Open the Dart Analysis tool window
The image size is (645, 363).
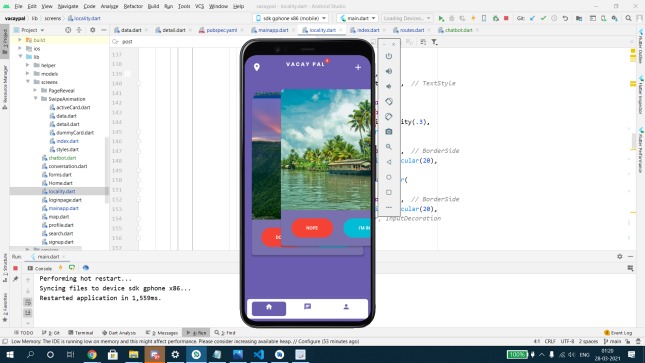[x=119, y=333]
